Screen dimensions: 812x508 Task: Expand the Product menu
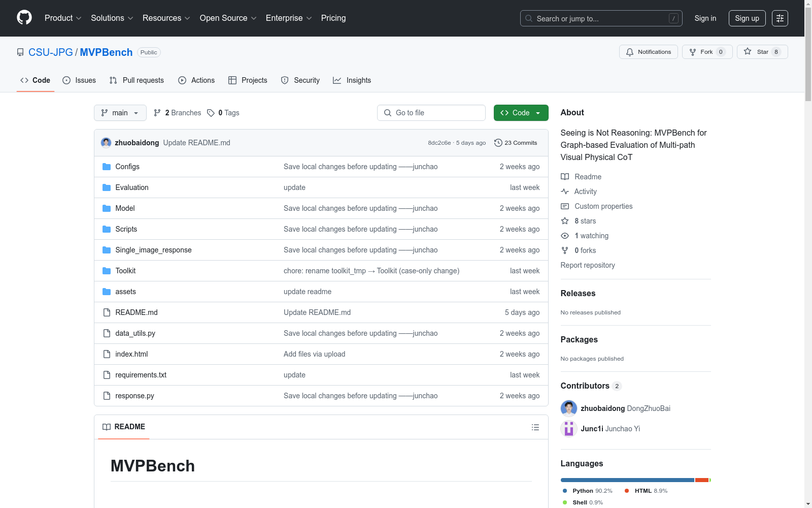[x=63, y=18]
